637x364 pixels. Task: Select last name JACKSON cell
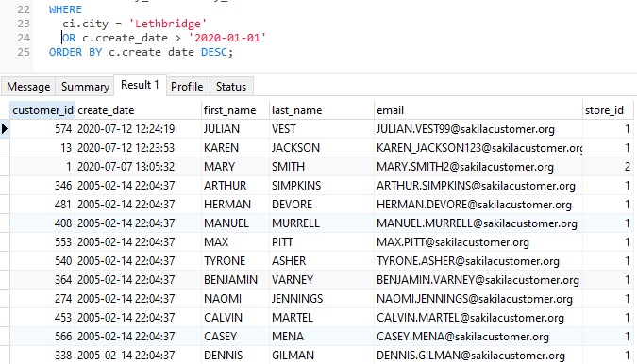[321, 148]
